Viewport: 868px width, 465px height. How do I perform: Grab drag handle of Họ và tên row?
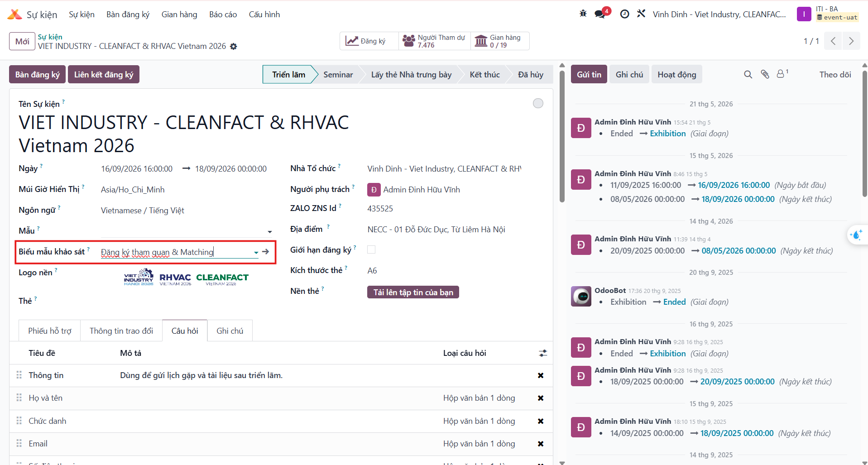coord(19,398)
